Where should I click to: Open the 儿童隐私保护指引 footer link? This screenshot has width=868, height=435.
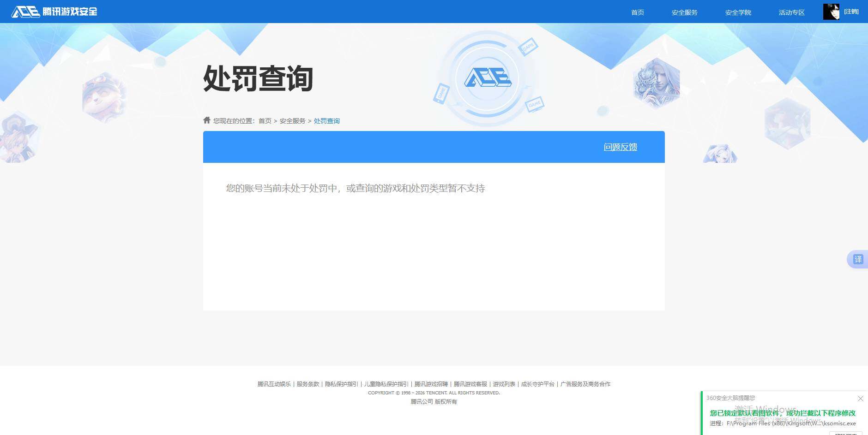pyautogui.click(x=386, y=384)
